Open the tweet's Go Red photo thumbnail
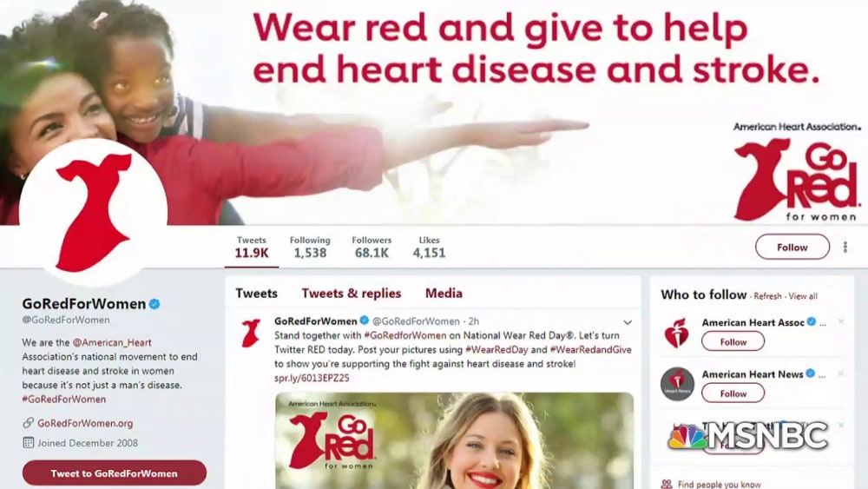The image size is (868, 489). tap(454, 441)
